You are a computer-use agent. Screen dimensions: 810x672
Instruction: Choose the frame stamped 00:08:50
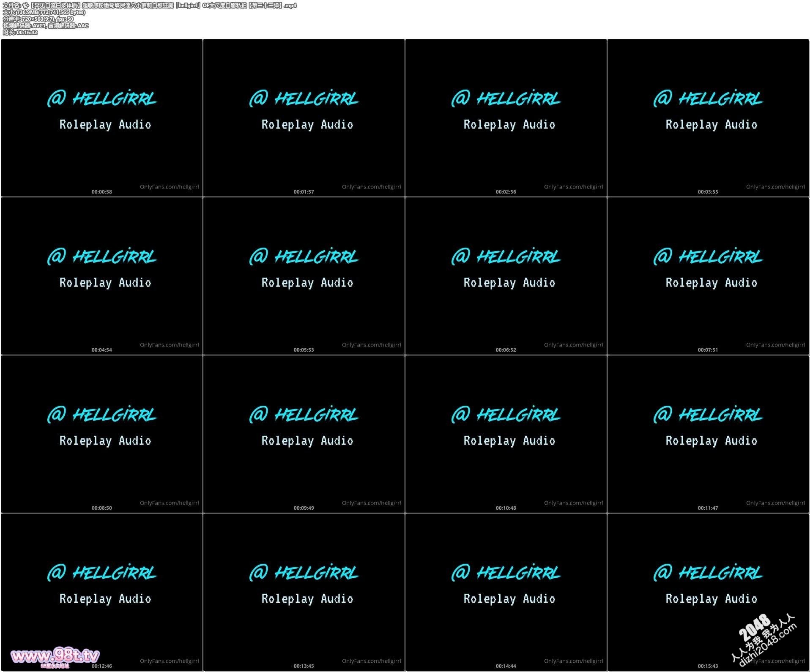(x=102, y=434)
